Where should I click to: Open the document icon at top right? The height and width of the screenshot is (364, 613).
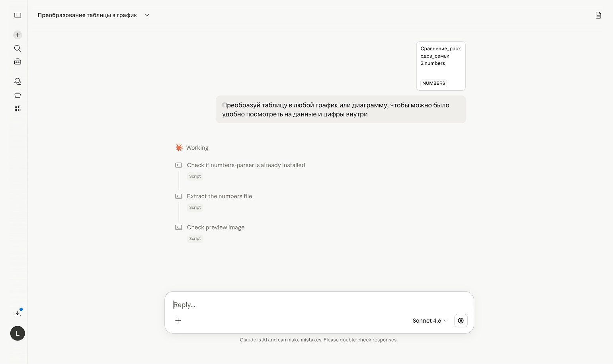598,15
